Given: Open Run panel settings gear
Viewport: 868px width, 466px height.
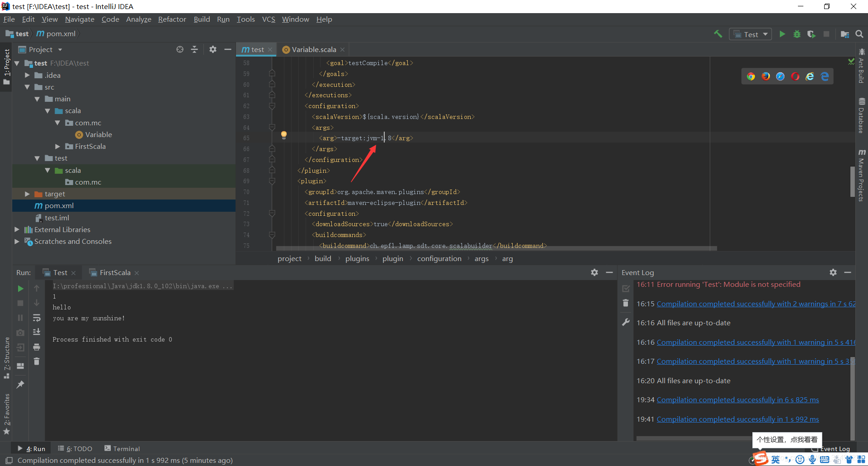Looking at the screenshot, I should click(594, 272).
